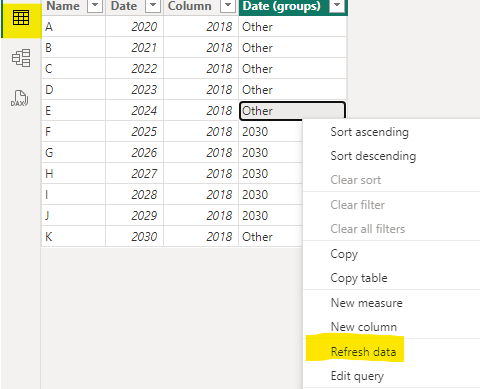Open the Column header filter dropdown
Image resolution: width=480 pixels, height=389 pixels.
point(228,6)
